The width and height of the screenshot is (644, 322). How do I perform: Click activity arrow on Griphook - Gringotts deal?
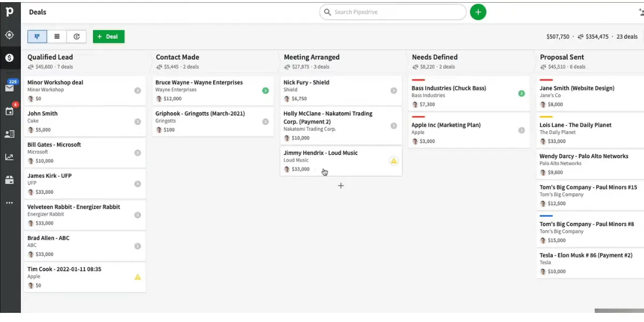click(x=265, y=122)
